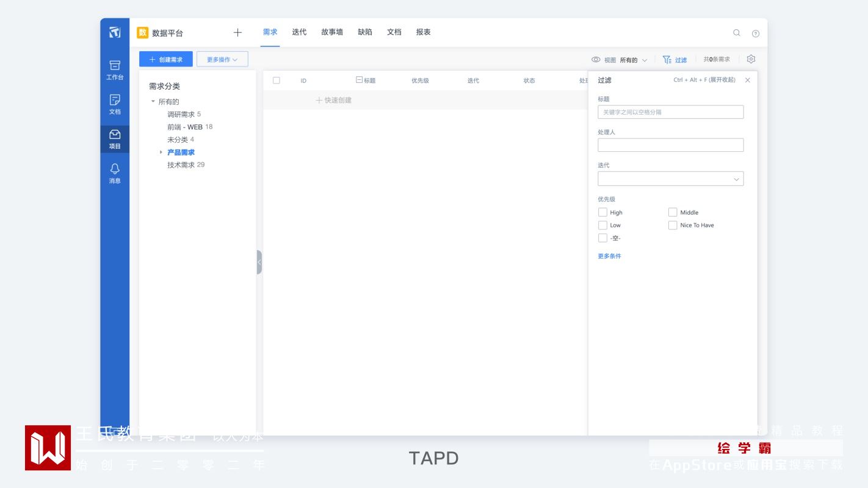Open the 更多操作 dropdown
This screenshot has width=868, height=488.
222,59
